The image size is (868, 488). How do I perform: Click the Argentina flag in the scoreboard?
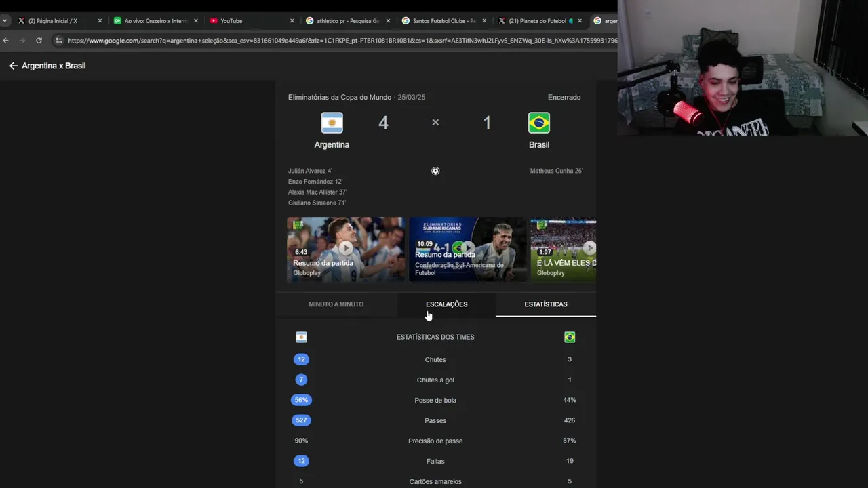[332, 123]
